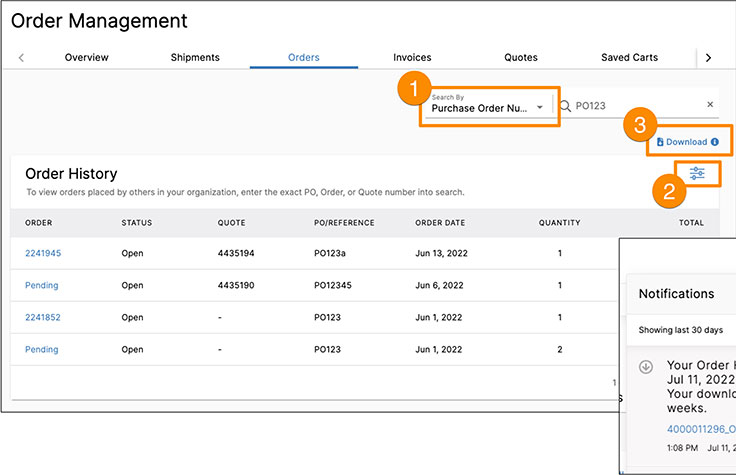Clear the PO123 search text
736x475 pixels.
[710, 105]
